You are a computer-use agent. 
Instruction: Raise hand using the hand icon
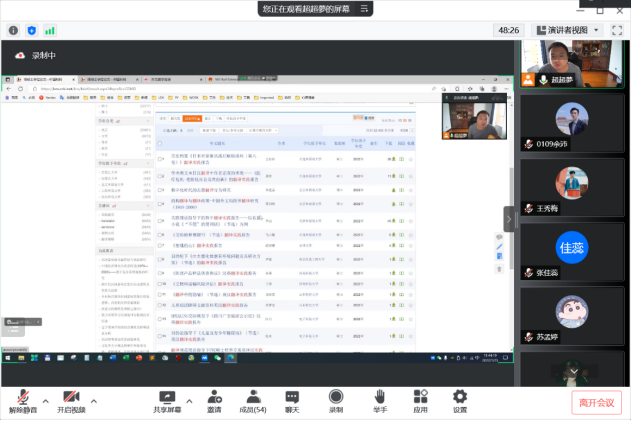(x=380, y=397)
